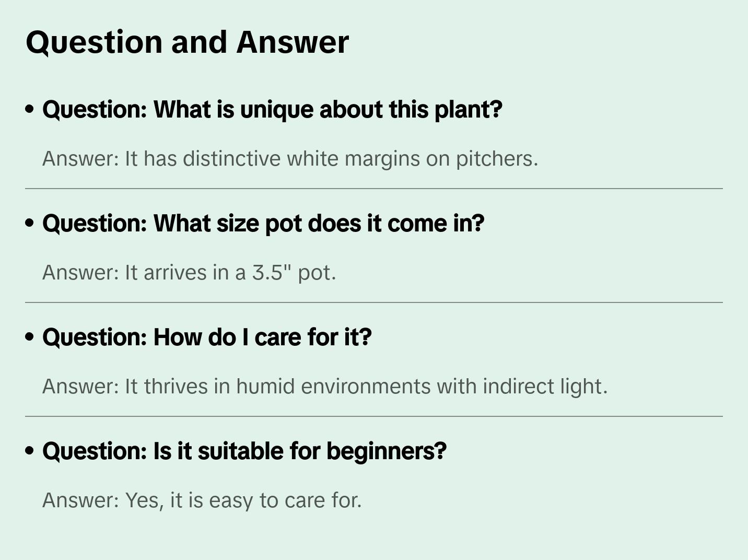
Task: Click the answer about humid environments
Action: (325, 387)
